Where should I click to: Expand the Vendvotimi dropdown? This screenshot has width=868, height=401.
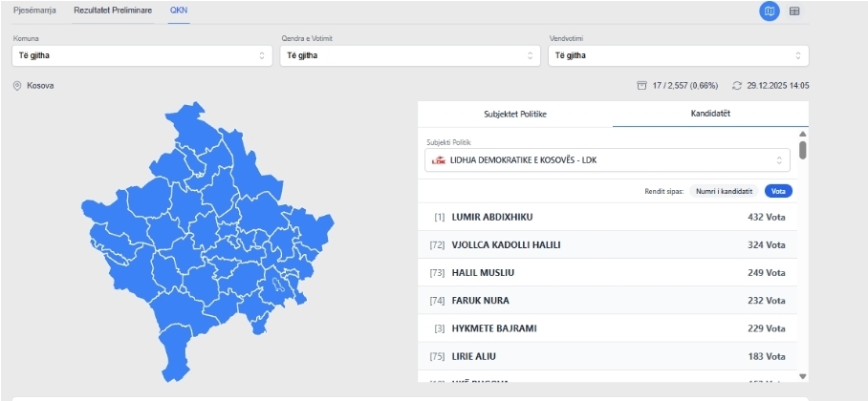coord(679,55)
